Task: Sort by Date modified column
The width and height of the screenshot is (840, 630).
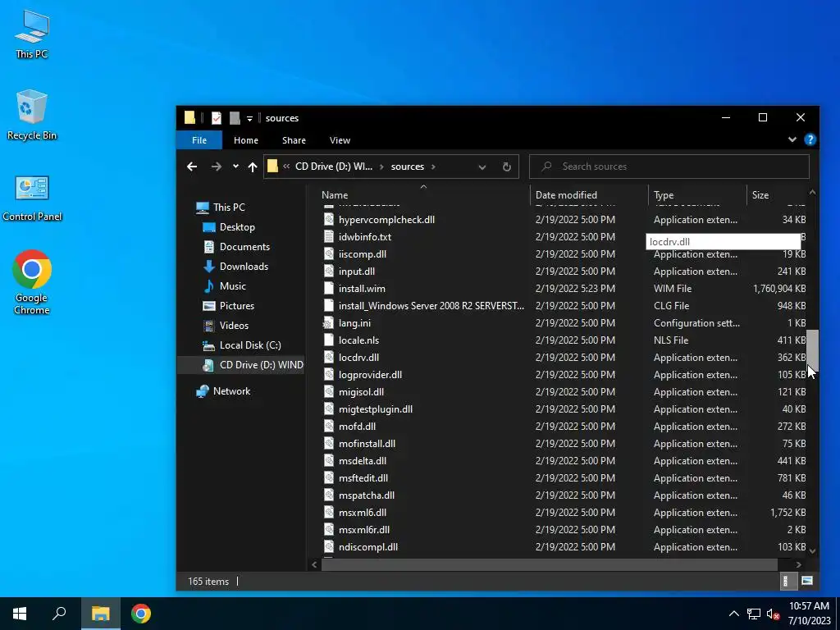Action: pyautogui.click(x=589, y=195)
